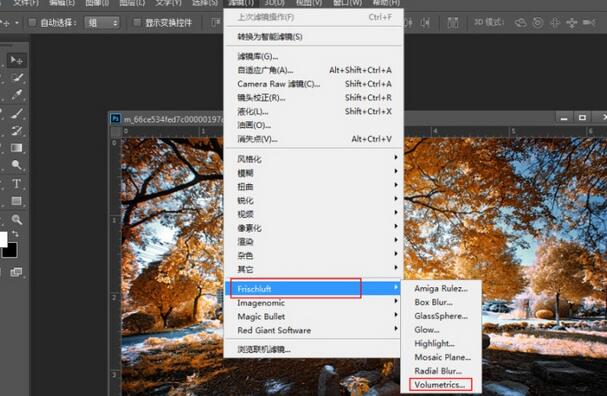The image size is (607, 396).
Task: Select the Quick Selection tool
Action: pyautogui.click(x=17, y=78)
